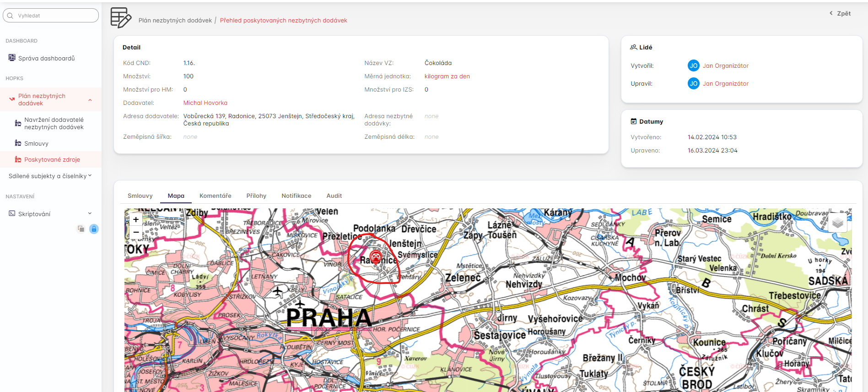
Task: Zoom in on the map
Action: [x=136, y=220]
